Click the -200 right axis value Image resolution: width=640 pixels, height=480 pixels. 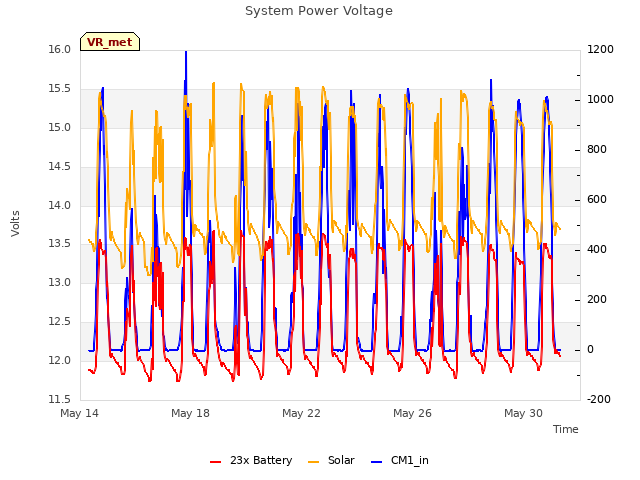[599, 399]
